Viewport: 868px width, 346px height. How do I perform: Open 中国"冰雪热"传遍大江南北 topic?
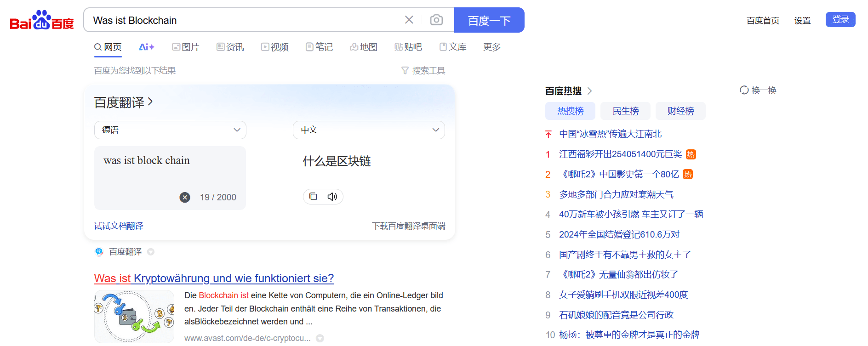click(610, 134)
